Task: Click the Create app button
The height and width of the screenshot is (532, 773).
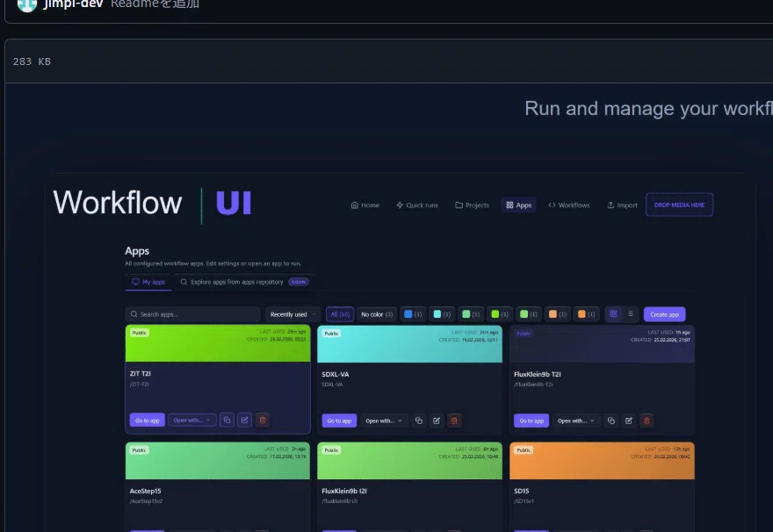Action: [x=664, y=314]
